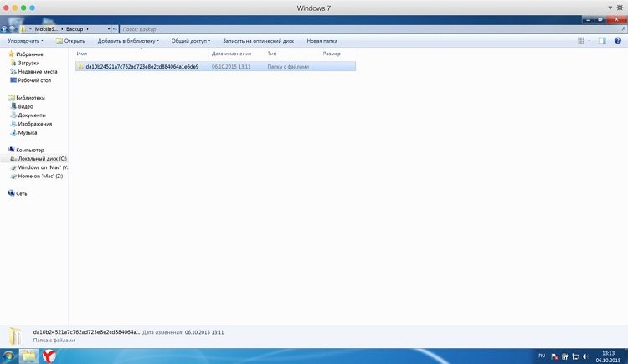The image size is (628, 364).
Task: Open the Добавить в библиотеку dropdown
Action: (128, 40)
